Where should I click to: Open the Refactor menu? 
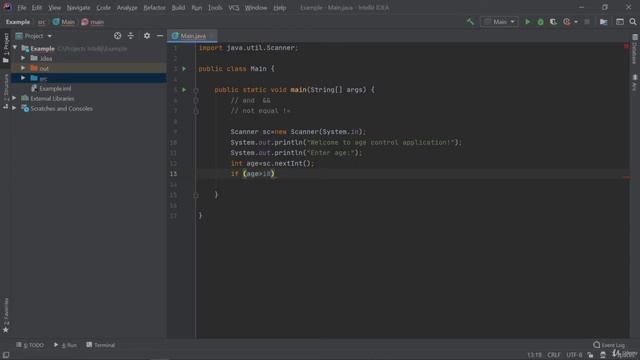(x=154, y=8)
